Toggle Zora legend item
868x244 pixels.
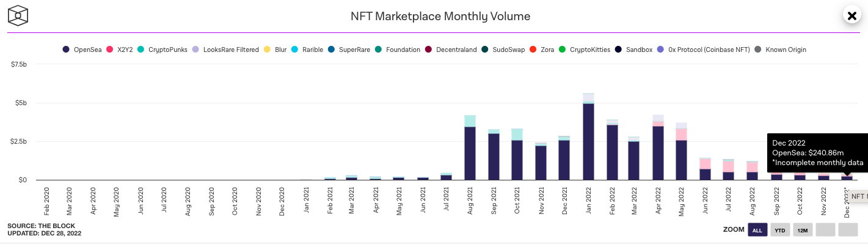(542, 50)
